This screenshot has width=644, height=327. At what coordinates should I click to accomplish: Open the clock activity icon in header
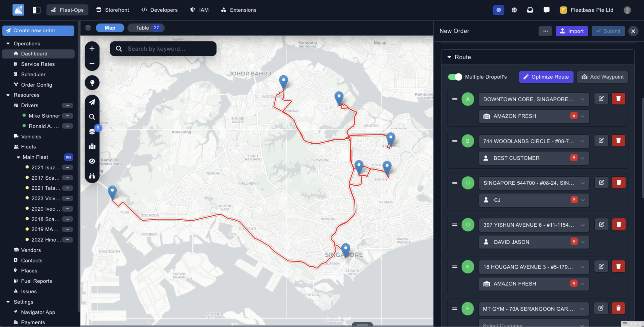[x=498, y=10]
